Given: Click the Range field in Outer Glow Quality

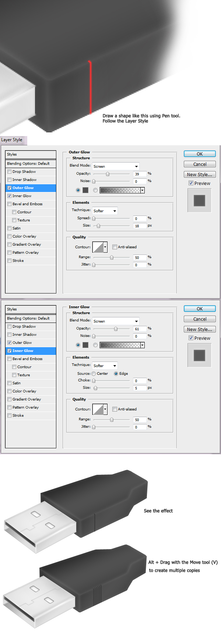Looking at the screenshot, I should click(140, 257).
